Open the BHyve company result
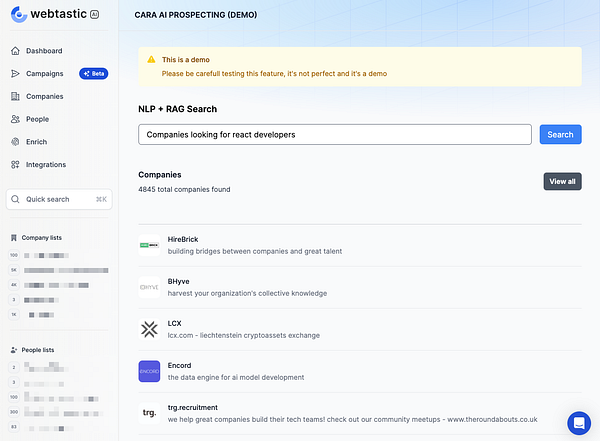This screenshot has height=441, width=600. 180,282
